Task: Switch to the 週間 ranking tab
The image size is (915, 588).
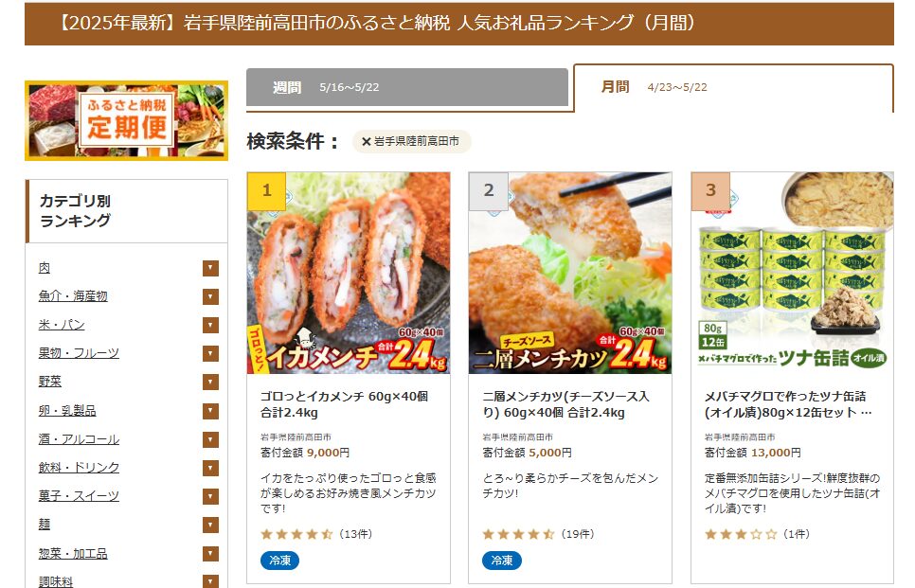Action: [x=407, y=87]
